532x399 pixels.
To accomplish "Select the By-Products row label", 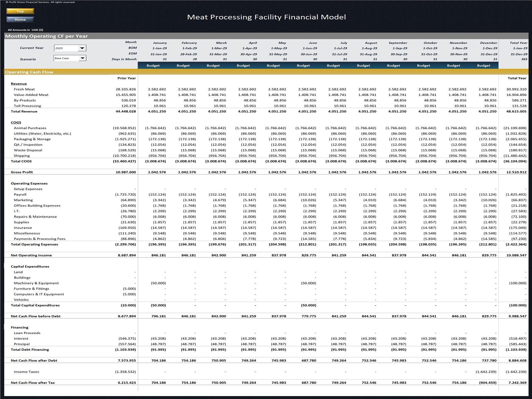I will coord(25,101).
